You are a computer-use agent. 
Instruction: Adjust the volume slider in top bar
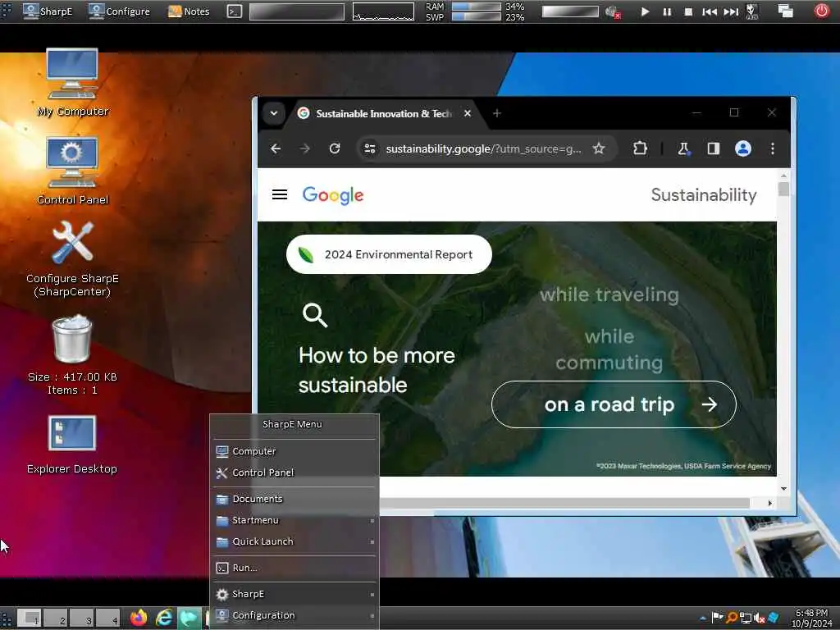[x=570, y=11]
